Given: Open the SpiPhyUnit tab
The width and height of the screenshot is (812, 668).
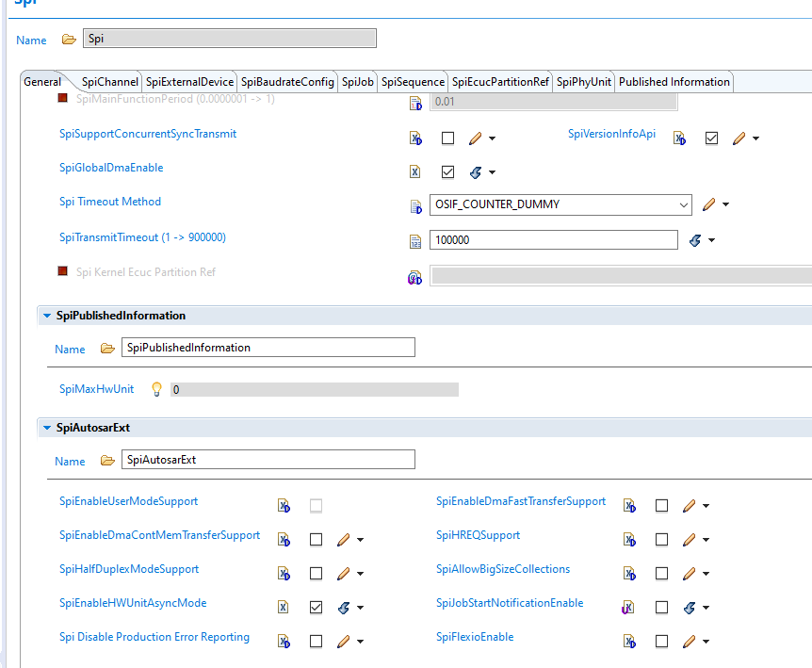Looking at the screenshot, I should click(584, 82).
